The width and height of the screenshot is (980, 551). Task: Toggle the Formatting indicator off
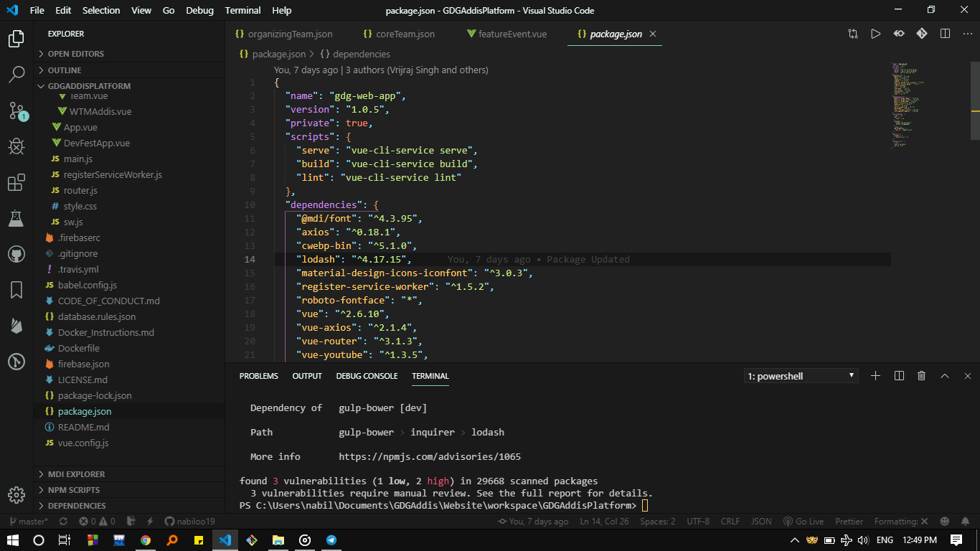[901, 522]
